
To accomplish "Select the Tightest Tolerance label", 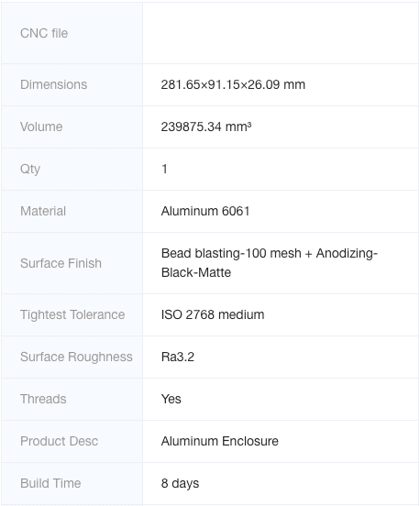I will [72, 315].
